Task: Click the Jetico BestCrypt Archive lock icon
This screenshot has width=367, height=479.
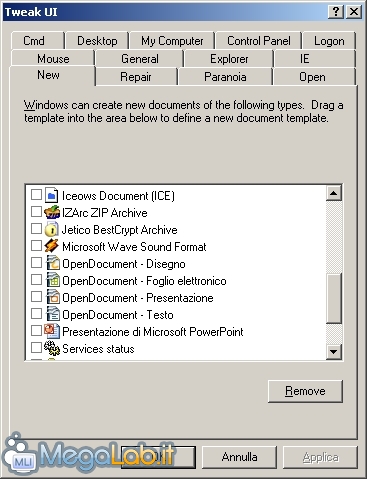Action: click(52, 229)
